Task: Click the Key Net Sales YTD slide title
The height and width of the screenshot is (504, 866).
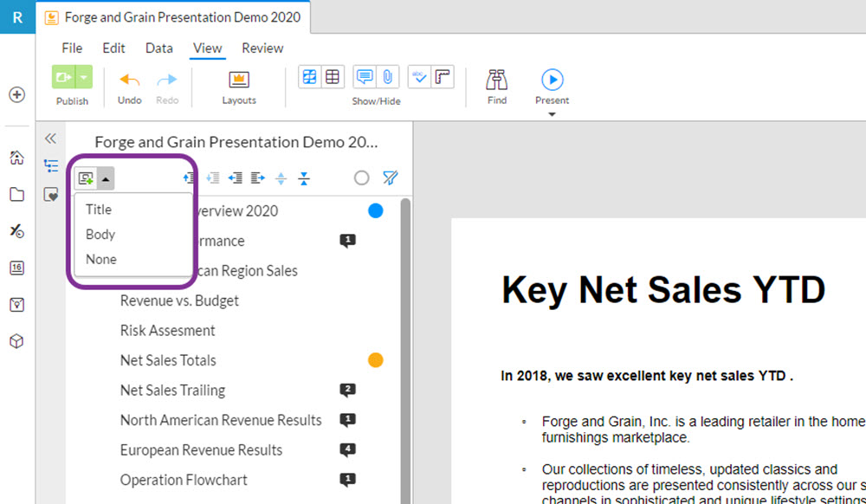Action: tap(663, 291)
